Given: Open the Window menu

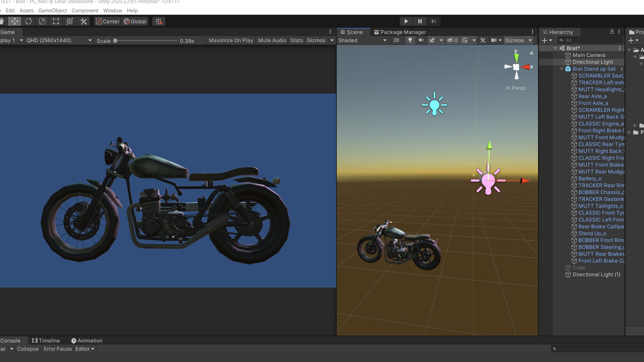Looking at the screenshot, I should tap(112, 11).
